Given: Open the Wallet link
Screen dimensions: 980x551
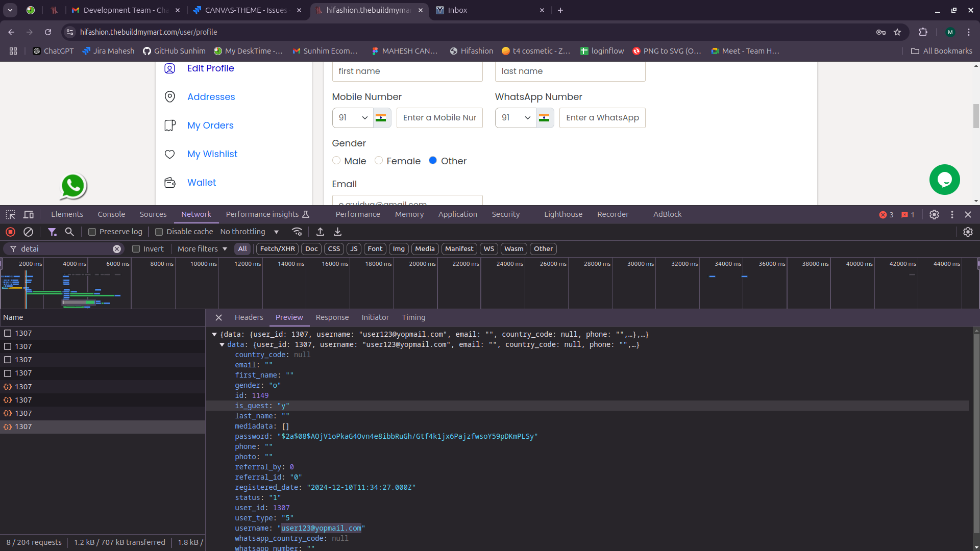Looking at the screenshot, I should pyautogui.click(x=202, y=183).
